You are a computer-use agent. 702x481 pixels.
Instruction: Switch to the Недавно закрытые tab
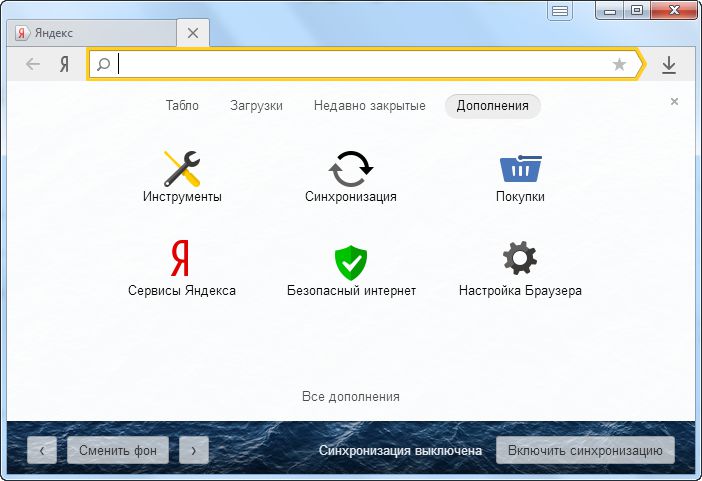pyautogui.click(x=369, y=106)
